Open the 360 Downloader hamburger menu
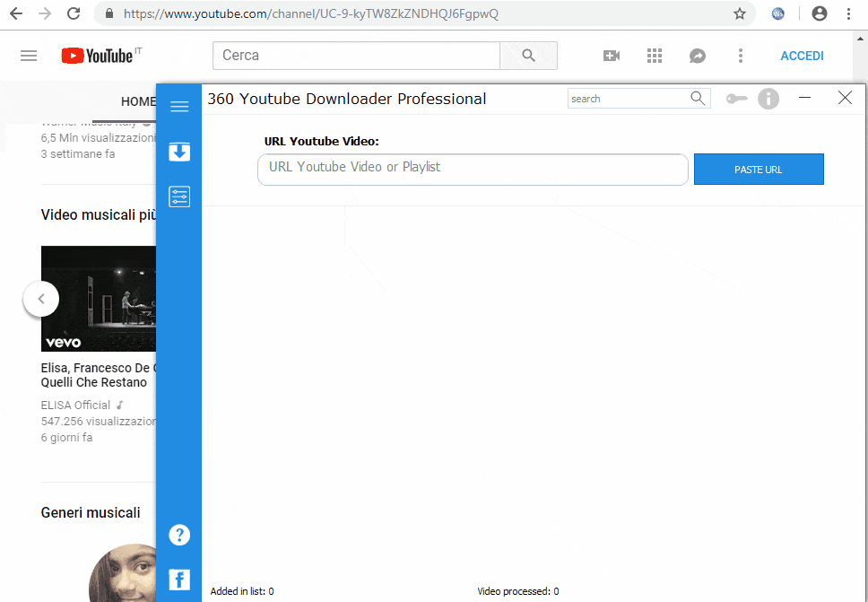 179,107
